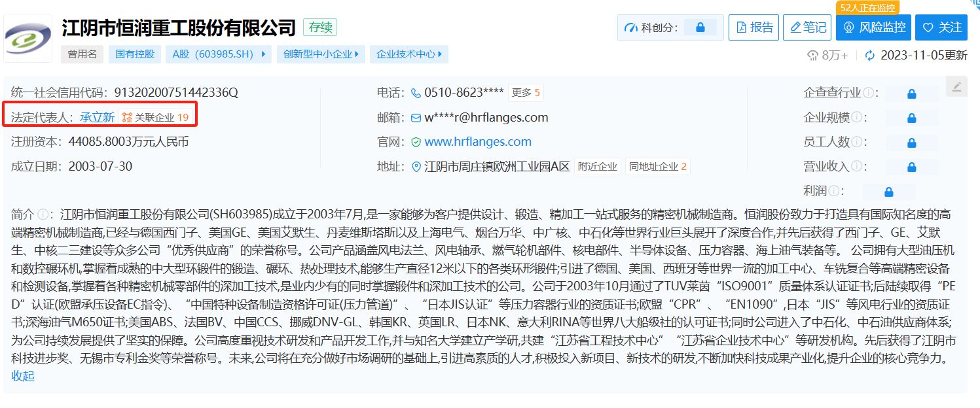
Task: Click the 存续 status tag
Action: [x=320, y=27]
